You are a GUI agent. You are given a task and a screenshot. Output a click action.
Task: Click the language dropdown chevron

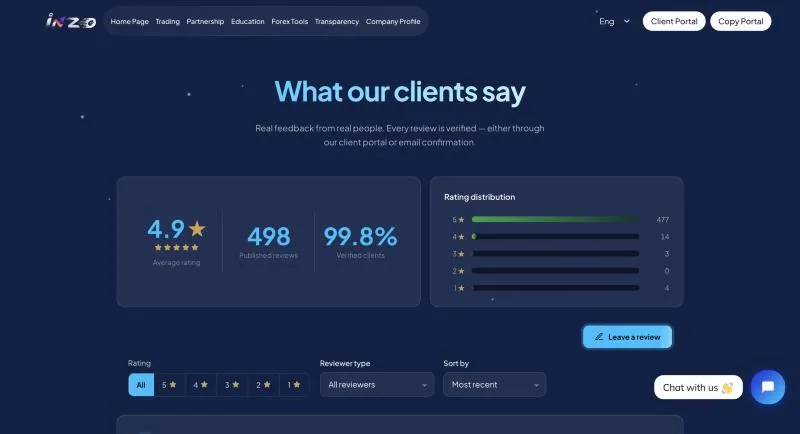(627, 21)
